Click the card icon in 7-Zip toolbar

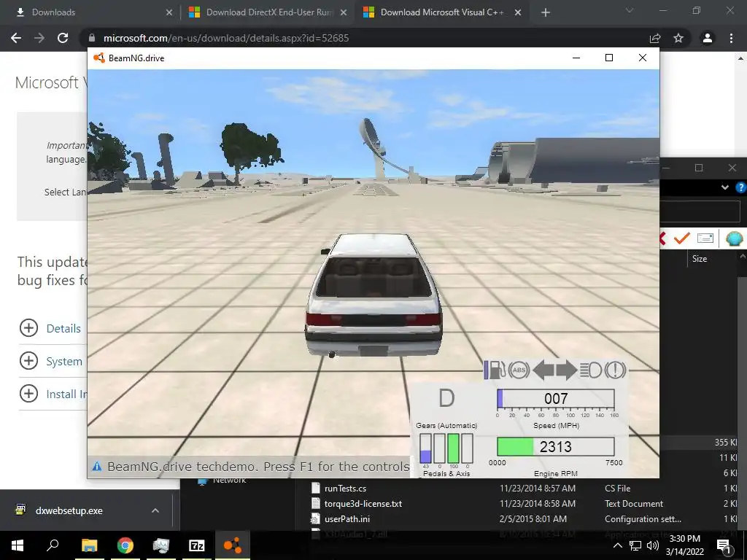point(705,238)
